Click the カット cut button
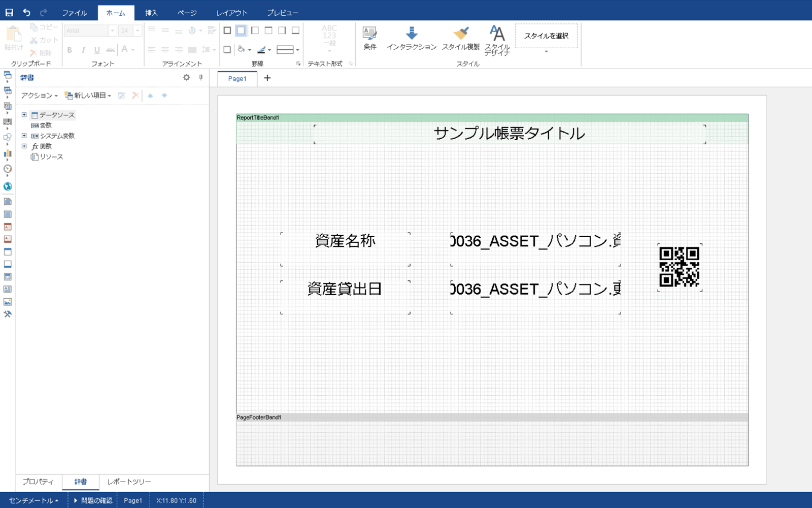812x508 pixels. tap(44, 40)
